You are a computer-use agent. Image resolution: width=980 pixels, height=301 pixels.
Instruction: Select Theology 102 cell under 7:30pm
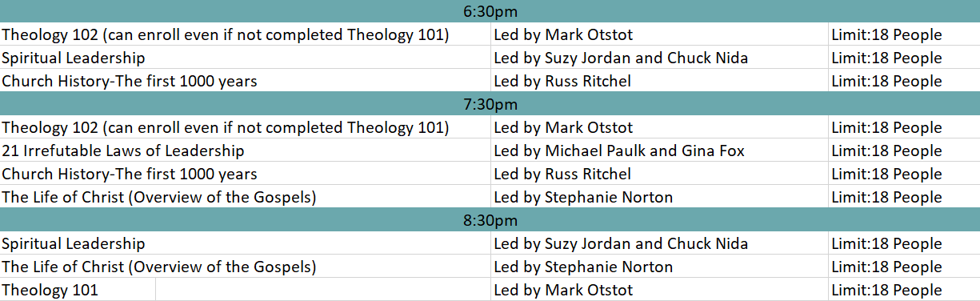coord(245,127)
